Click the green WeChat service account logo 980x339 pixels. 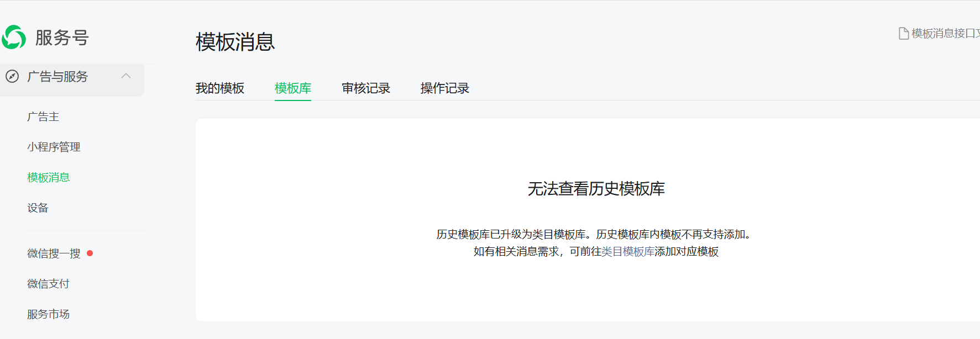click(x=14, y=37)
